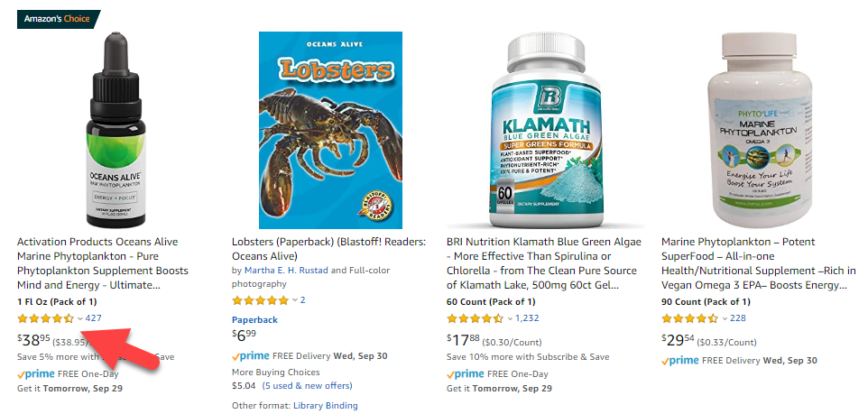
Task: Click the star rating of Oceans Alive product
Action: click(45, 318)
